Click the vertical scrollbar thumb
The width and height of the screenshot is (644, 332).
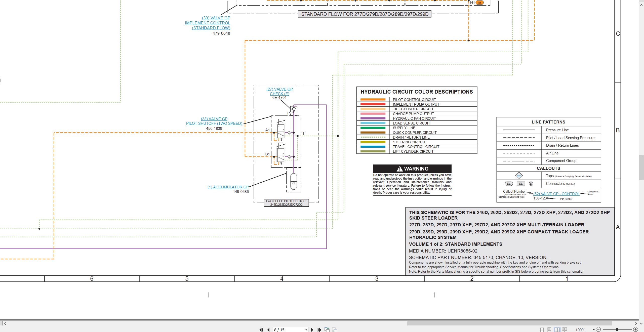pyautogui.click(x=641, y=168)
